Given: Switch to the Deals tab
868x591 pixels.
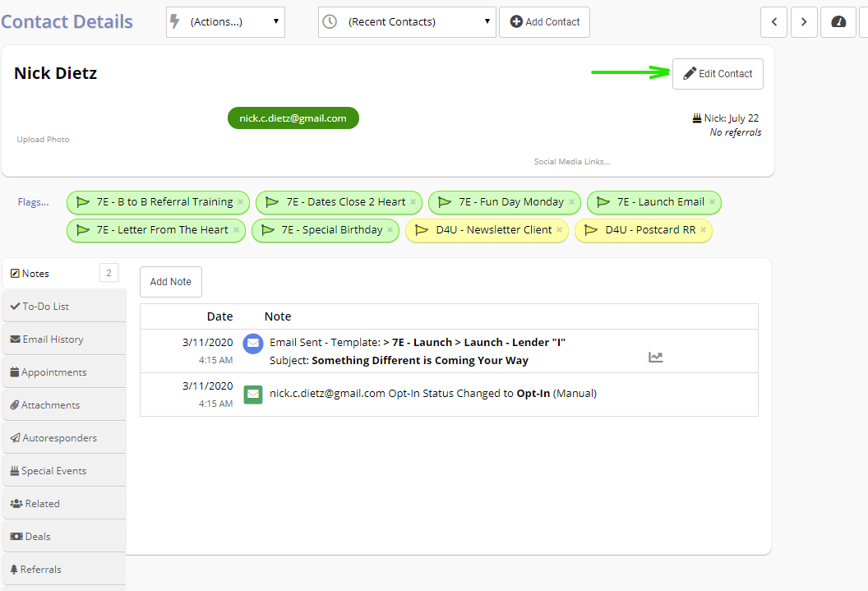Looking at the screenshot, I should [x=64, y=536].
